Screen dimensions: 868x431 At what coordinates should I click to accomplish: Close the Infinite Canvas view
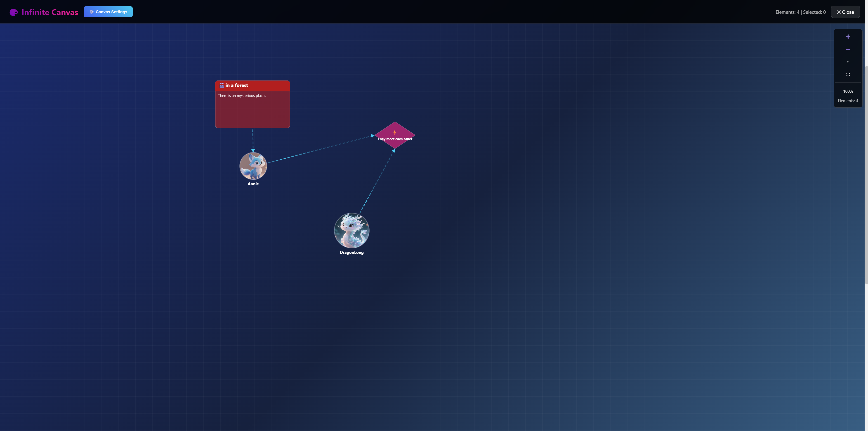point(845,12)
